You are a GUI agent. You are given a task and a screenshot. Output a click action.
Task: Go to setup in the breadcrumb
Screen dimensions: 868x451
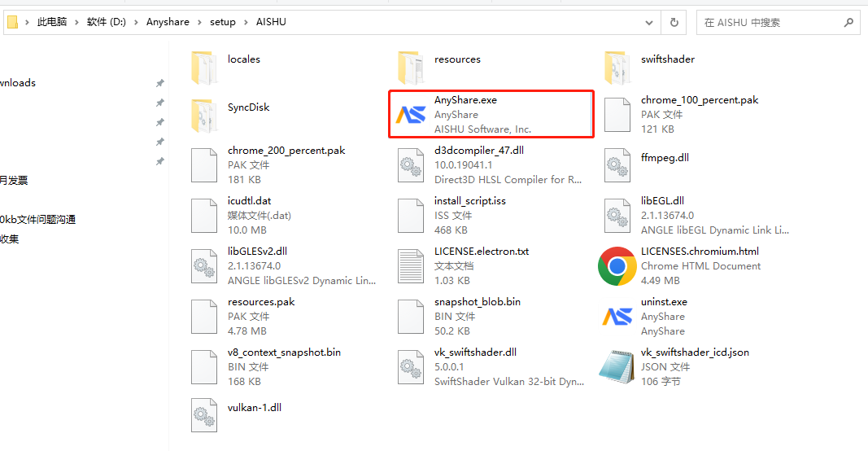tap(223, 22)
